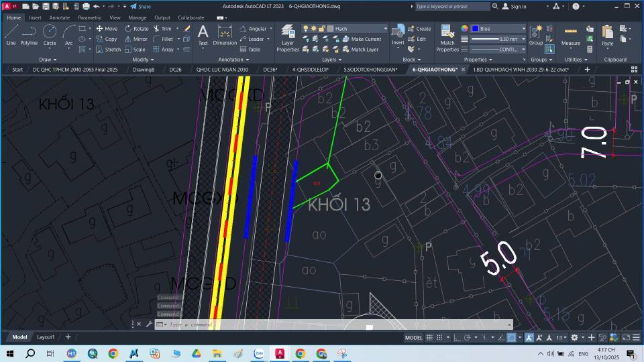Open the Array tool

[164, 49]
